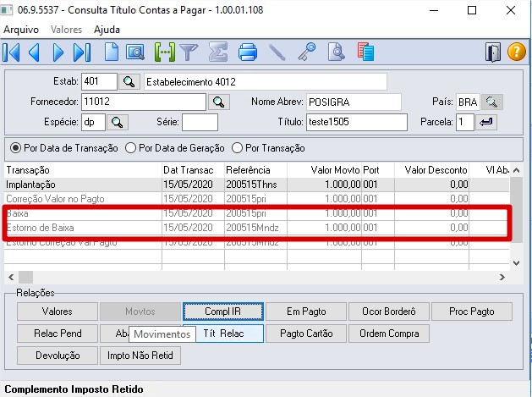Click into the Parcela input field
The image size is (532, 397).
(465, 122)
